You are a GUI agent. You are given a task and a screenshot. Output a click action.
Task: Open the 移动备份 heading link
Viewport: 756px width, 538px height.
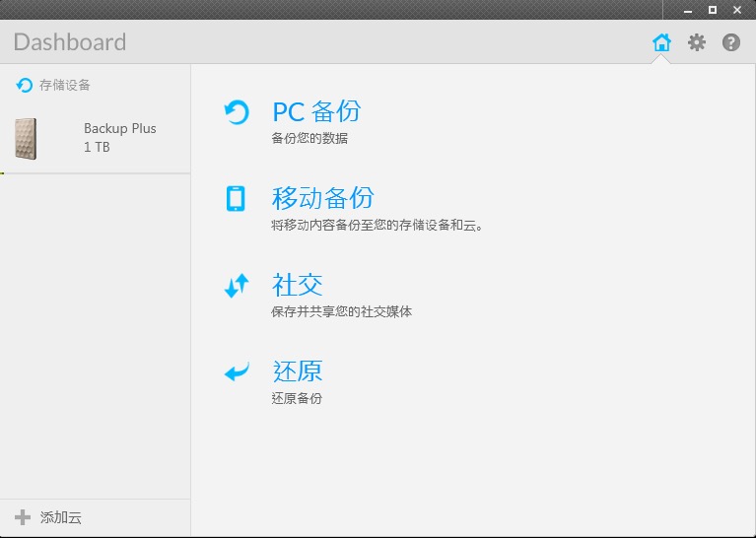click(322, 198)
